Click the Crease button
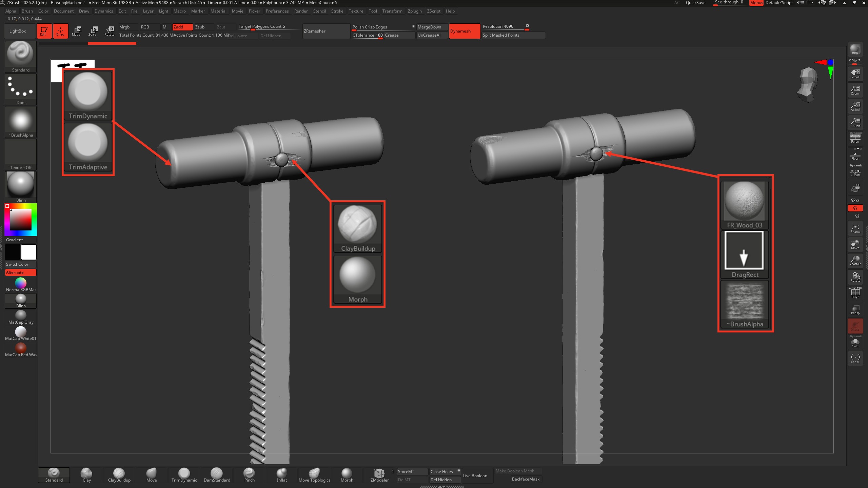Screen dimensions: 868x488 [399, 35]
